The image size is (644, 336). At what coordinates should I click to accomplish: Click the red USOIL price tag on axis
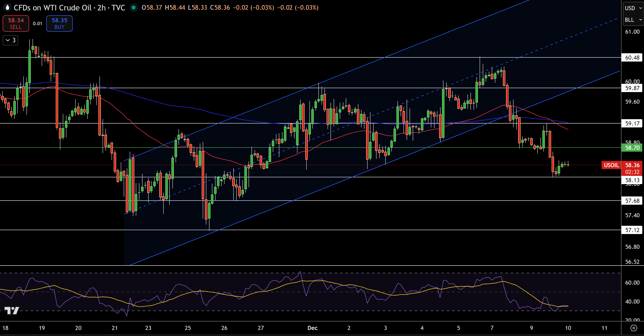611,165
